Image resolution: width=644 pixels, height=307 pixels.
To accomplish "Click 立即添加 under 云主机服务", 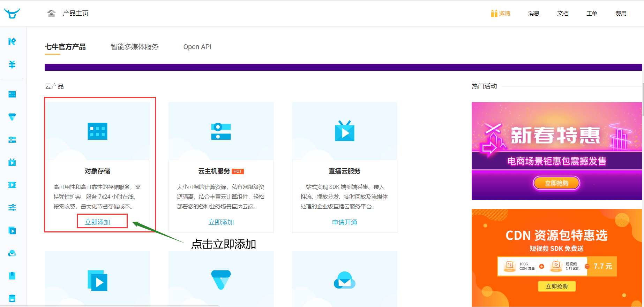I will (x=221, y=222).
